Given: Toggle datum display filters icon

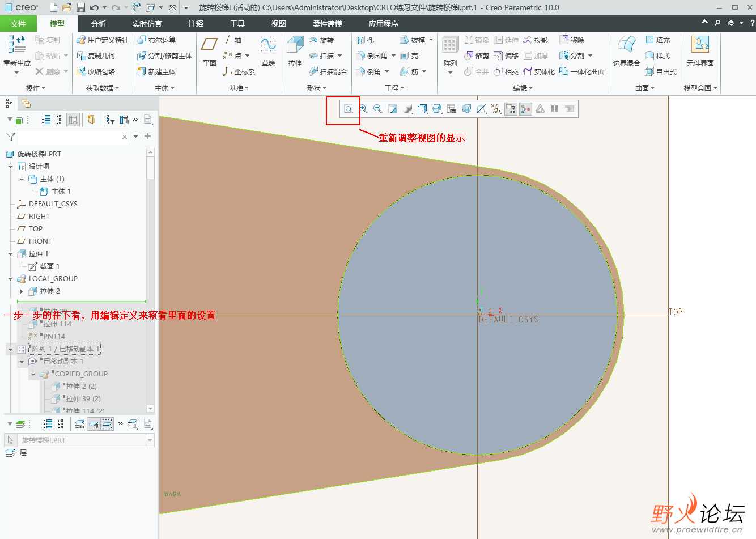Looking at the screenshot, I should click(496, 109).
